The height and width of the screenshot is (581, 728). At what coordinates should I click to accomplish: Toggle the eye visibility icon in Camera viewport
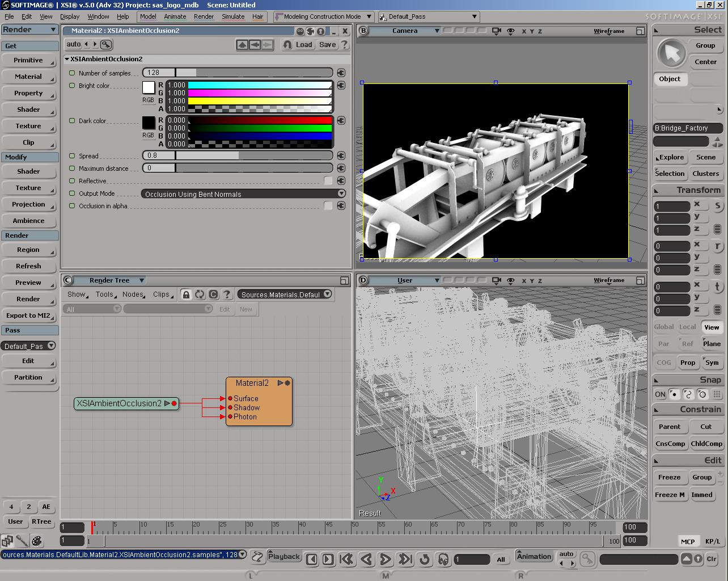[x=510, y=31]
